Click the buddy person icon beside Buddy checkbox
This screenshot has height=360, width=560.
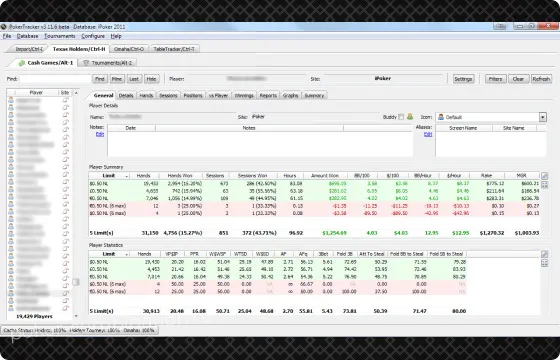(410, 117)
